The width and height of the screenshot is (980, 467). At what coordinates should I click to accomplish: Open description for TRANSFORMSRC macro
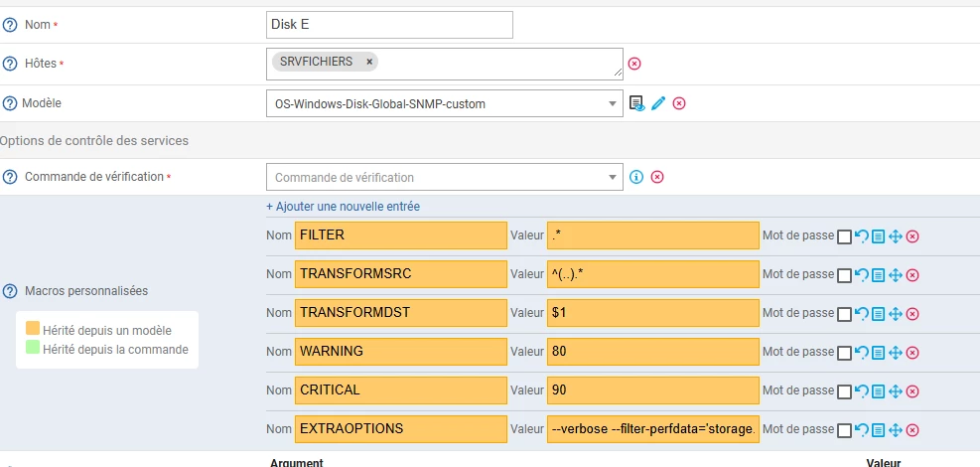tap(878, 275)
